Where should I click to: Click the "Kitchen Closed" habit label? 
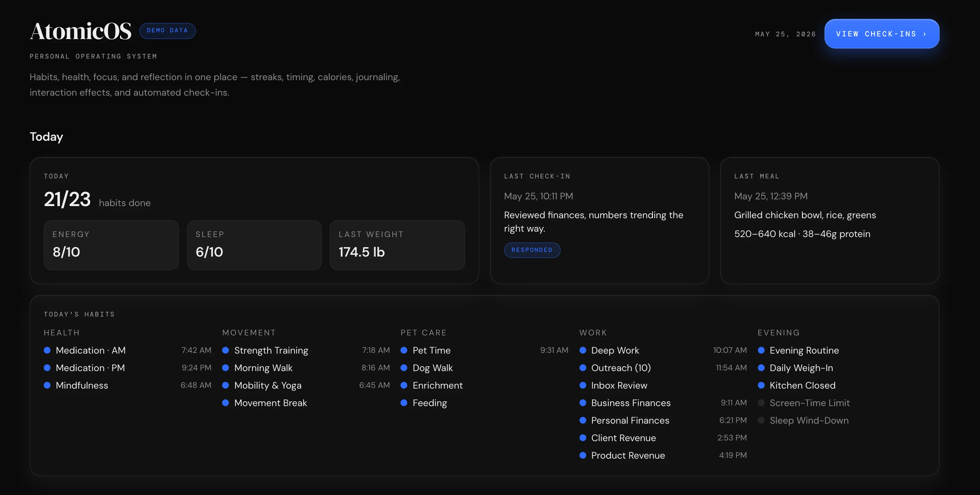click(x=802, y=385)
